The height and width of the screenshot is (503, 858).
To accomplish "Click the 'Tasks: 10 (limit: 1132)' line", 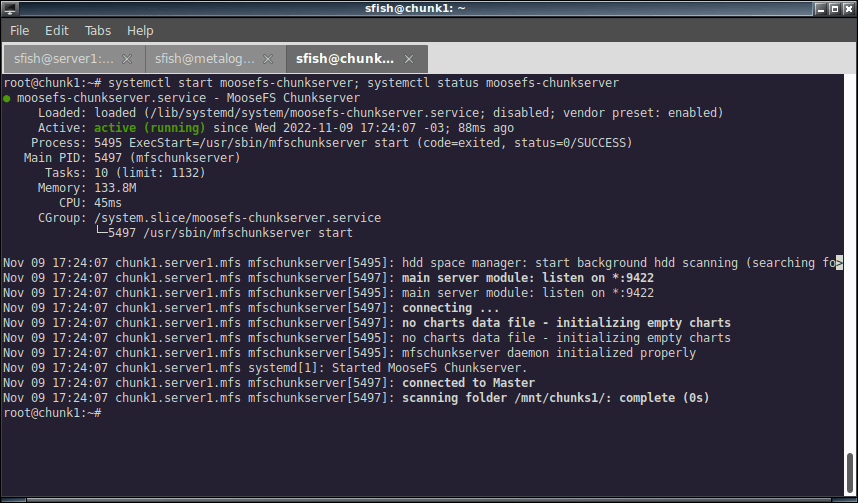I will (125, 173).
